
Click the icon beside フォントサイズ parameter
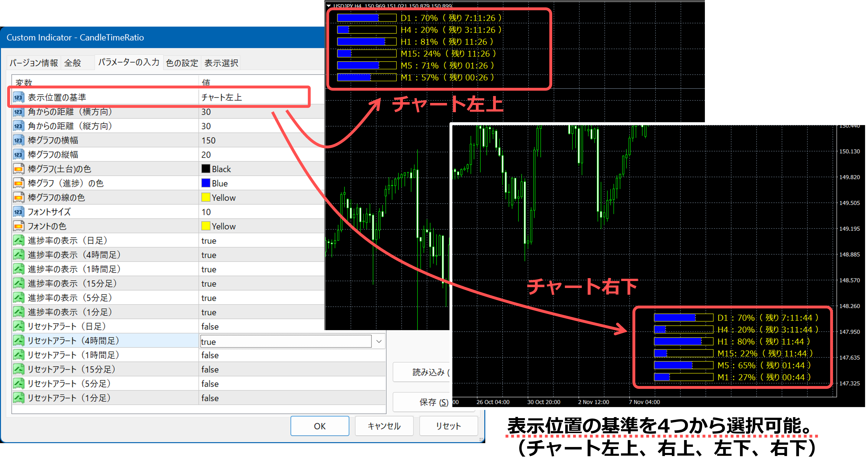[x=18, y=212]
